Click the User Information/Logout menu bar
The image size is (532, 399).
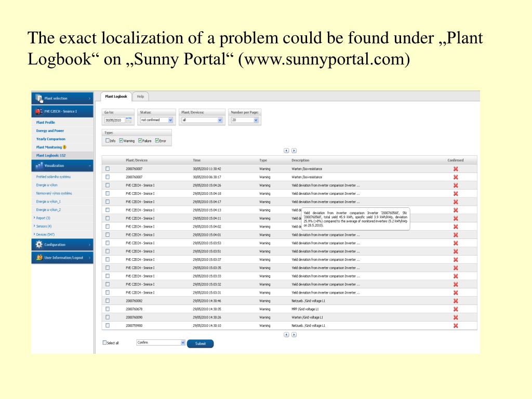point(62,258)
